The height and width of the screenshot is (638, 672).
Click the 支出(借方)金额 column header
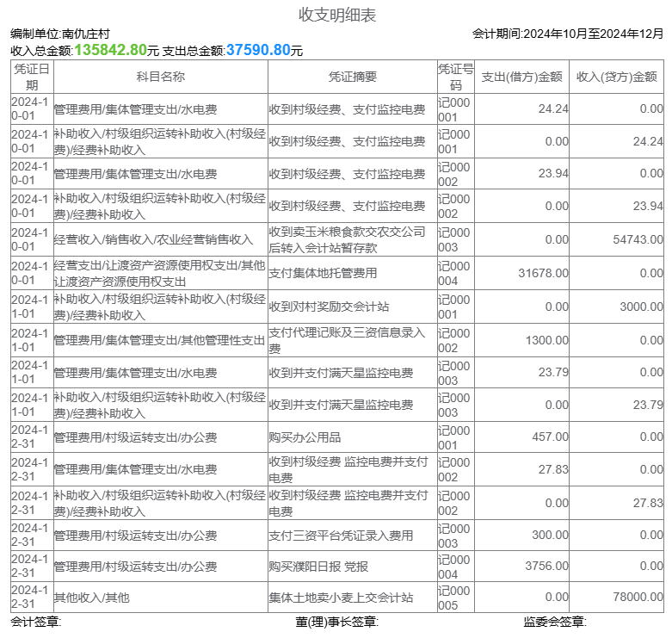click(521, 77)
